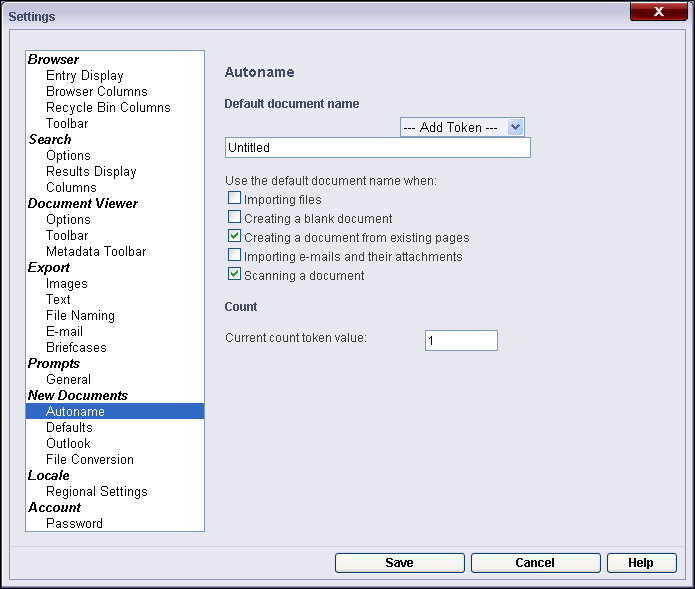Open Regional Settings under Locale

point(97,491)
